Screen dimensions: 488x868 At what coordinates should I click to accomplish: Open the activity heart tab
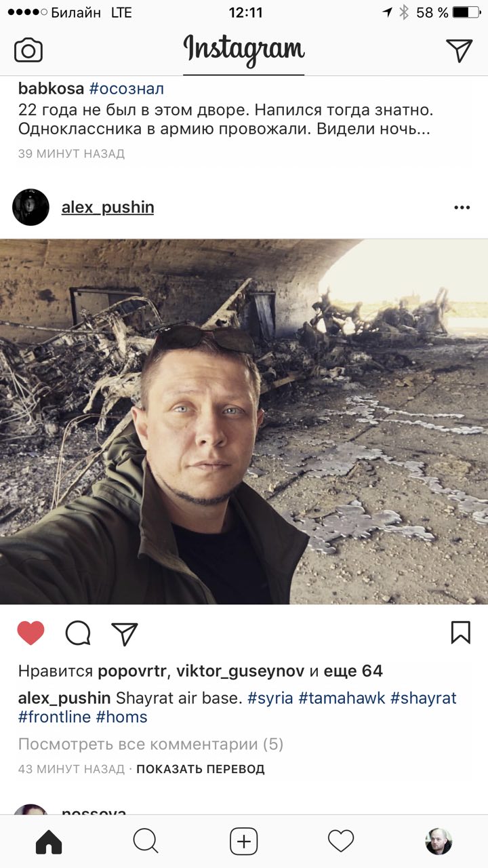tap(341, 842)
